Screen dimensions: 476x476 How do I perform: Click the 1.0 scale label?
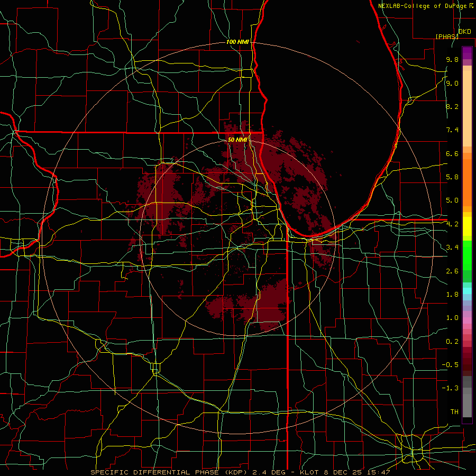(452, 318)
